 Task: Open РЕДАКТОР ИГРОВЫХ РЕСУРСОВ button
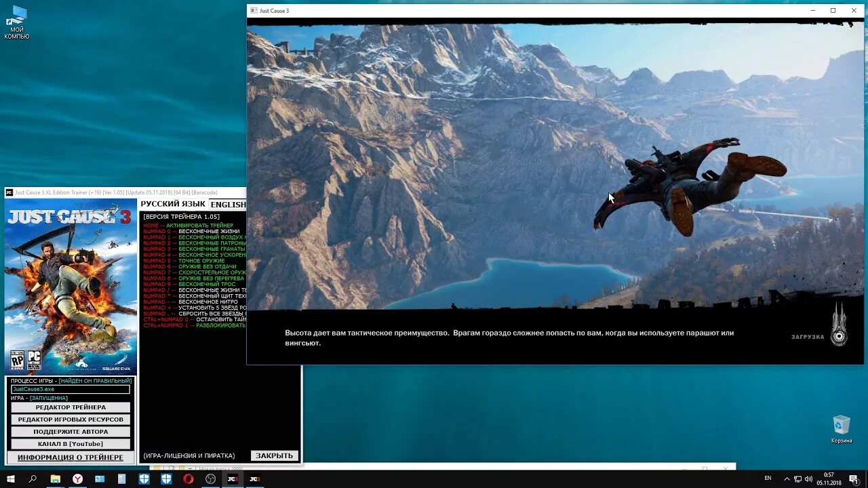point(71,420)
